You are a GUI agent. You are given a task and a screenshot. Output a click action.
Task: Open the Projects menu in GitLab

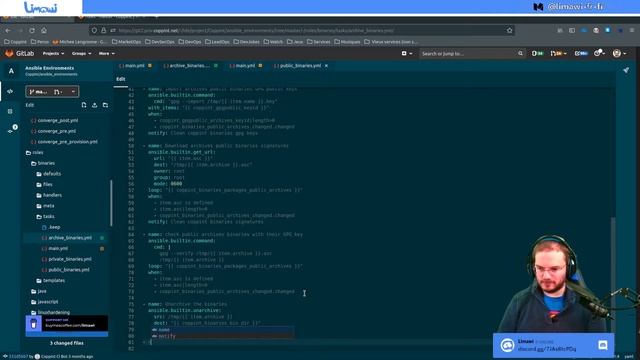click(53, 53)
